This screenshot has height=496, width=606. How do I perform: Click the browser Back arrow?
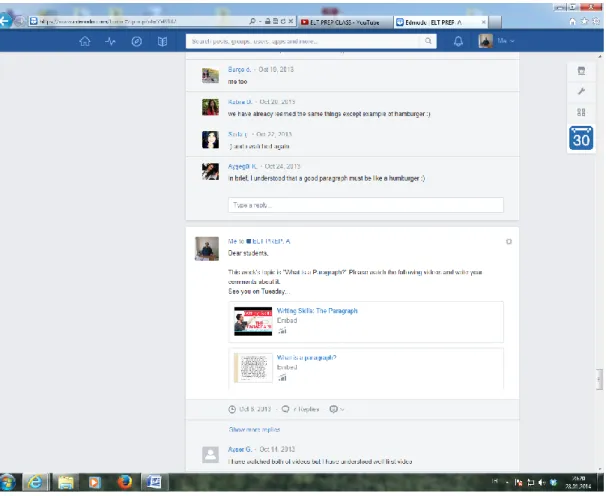[5, 21]
